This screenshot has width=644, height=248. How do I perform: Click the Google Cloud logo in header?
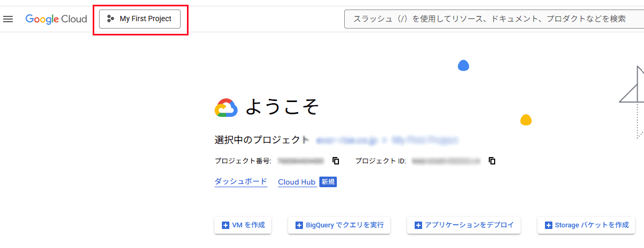pos(56,19)
